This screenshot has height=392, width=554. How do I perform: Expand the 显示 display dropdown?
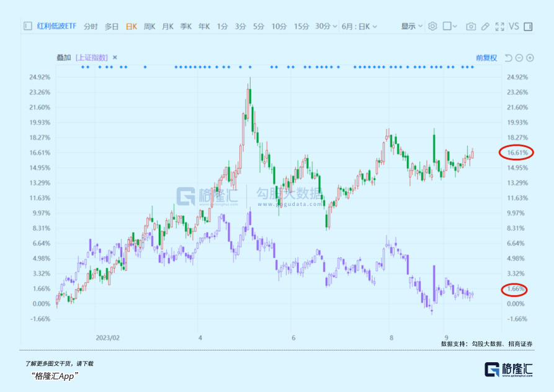click(x=411, y=26)
